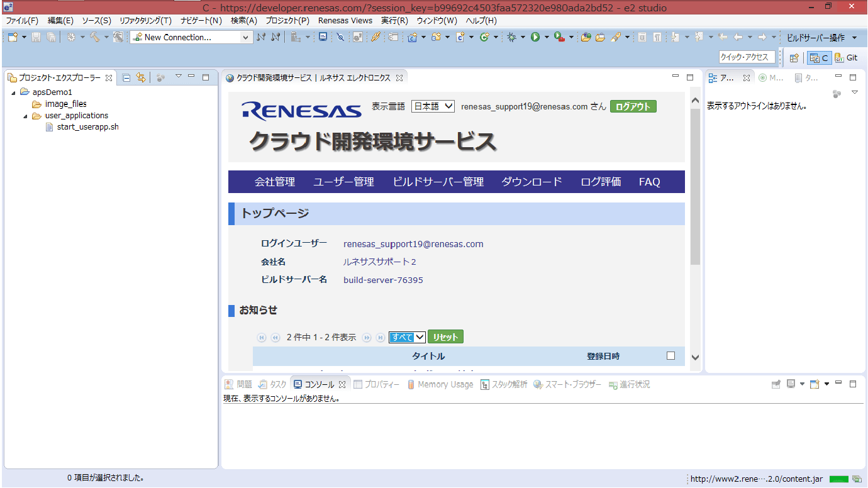The width and height of the screenshot is (868, 488).
Task: Click the New file wizard icon
Action: (x=13, y=37)
